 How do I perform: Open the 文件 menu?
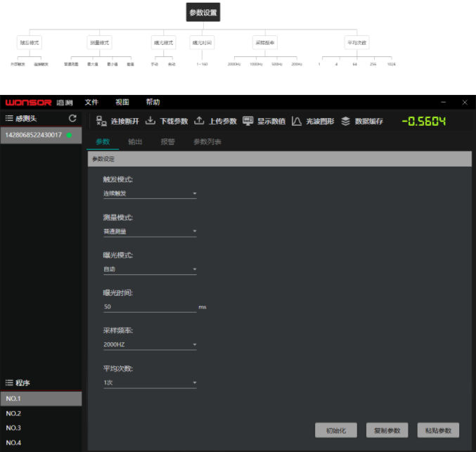tap(91, 102)
